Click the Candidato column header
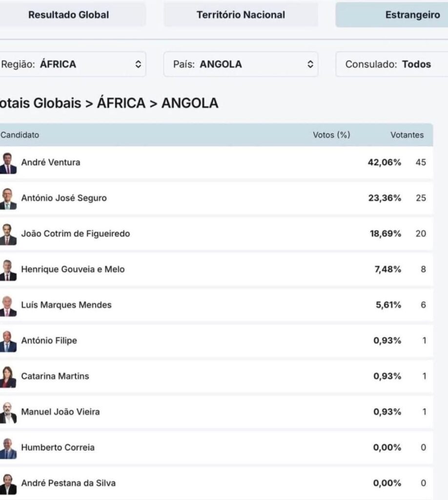Screen dimensions: 448x500 point(20,135)
